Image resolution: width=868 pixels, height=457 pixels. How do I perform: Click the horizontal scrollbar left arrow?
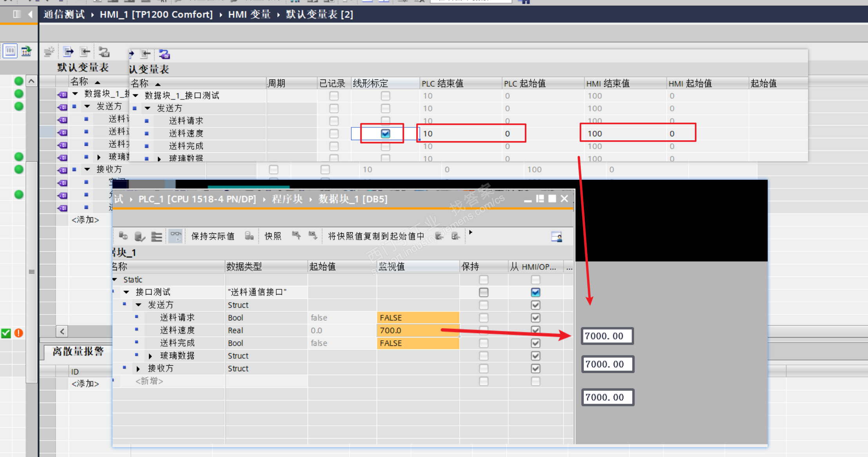pyautogui.click(x=62, y=331)
